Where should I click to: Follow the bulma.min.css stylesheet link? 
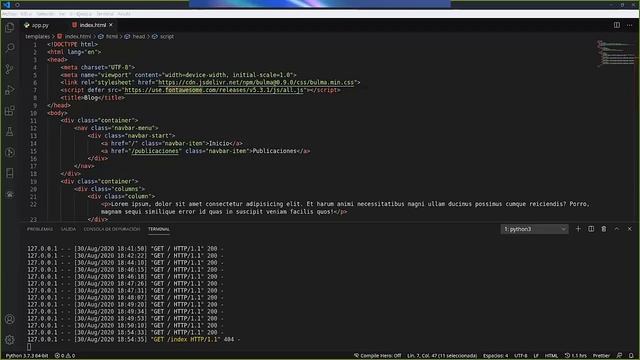tap(256, 82)
